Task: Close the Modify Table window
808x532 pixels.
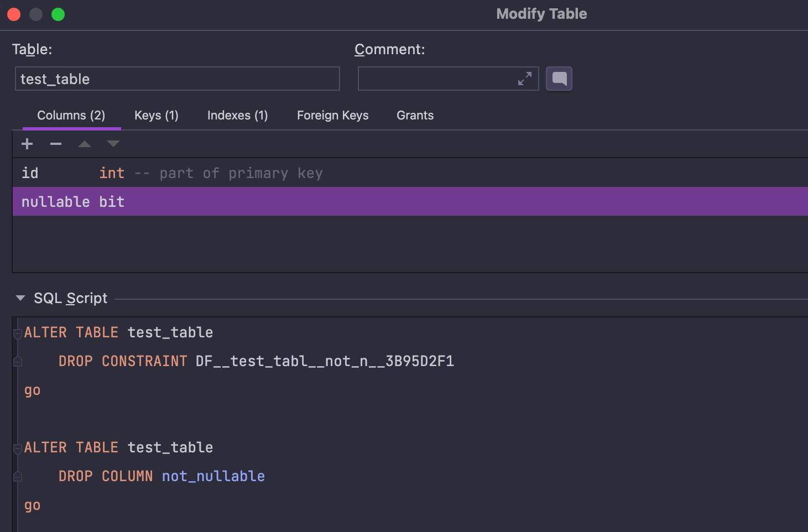Action: (14, 14)
